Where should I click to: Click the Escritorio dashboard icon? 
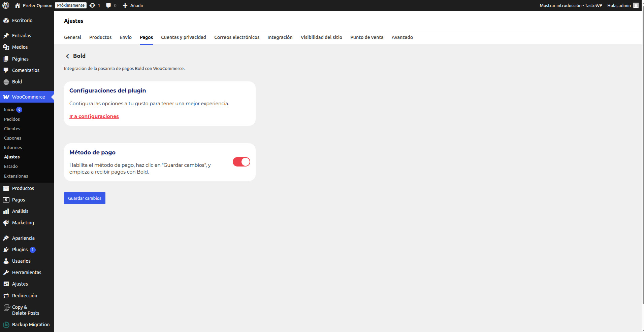6,21
